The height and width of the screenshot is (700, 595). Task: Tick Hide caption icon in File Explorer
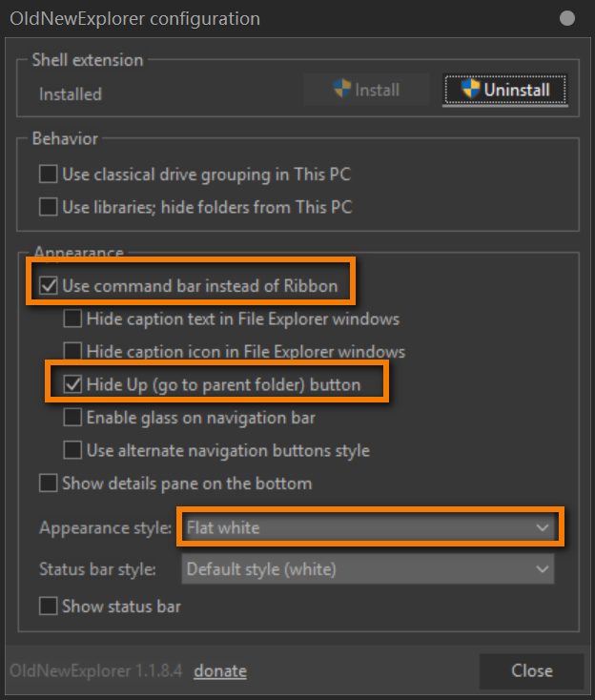pyautogui.click(x=72, y=351)
